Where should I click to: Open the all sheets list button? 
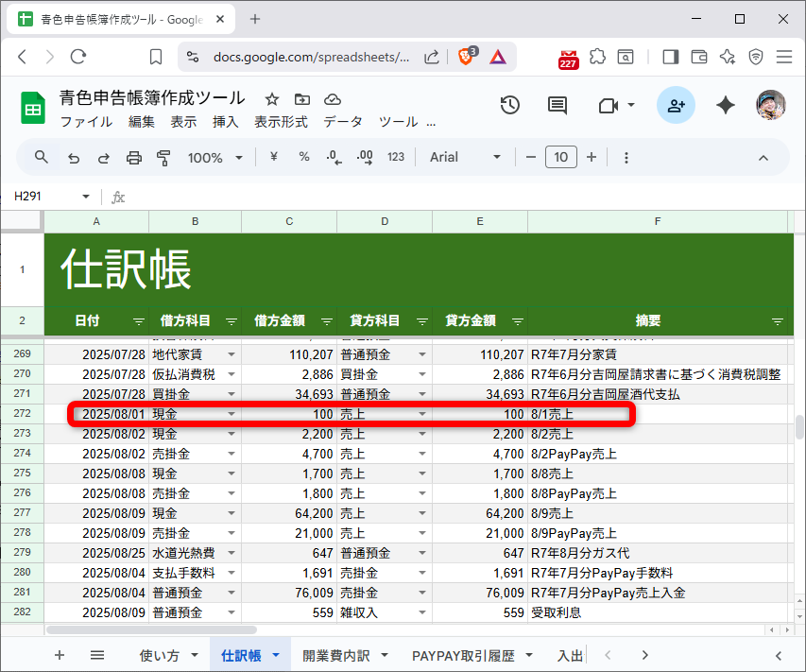(x=97, y=654)
